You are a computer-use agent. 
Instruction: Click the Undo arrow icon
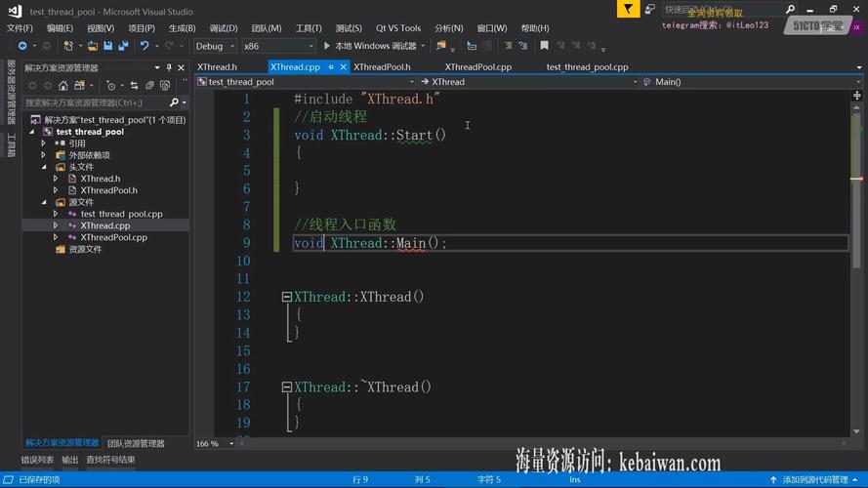pyautogui.click(x=145, y=46)
